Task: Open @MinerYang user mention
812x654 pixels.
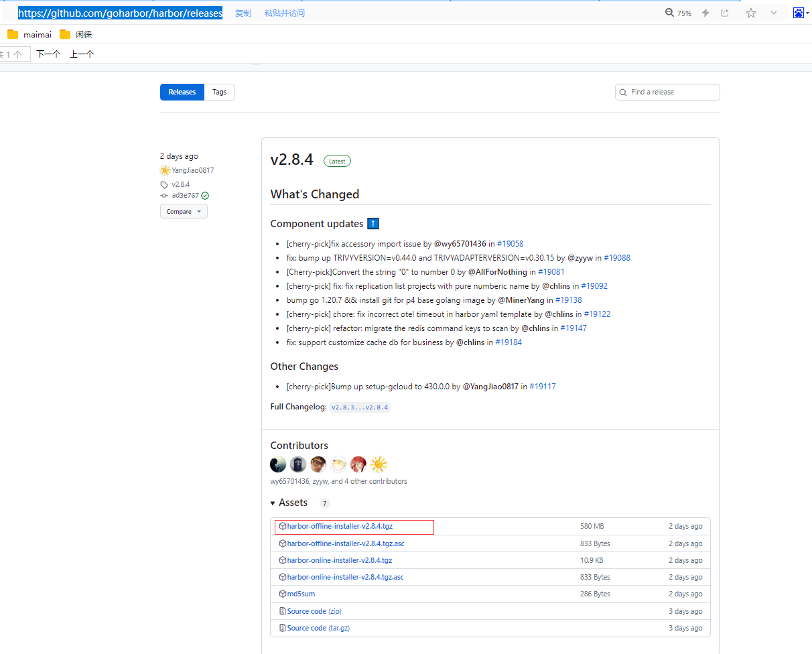Action: 521,300
